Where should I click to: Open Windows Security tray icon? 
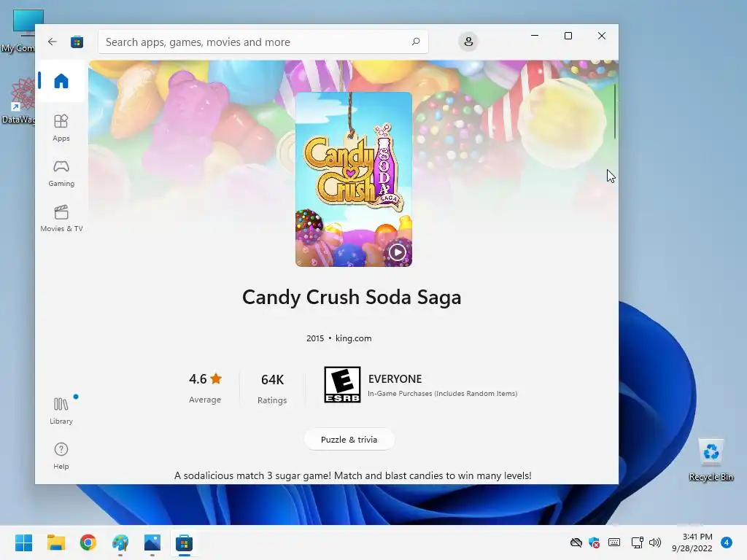(594, 542)
